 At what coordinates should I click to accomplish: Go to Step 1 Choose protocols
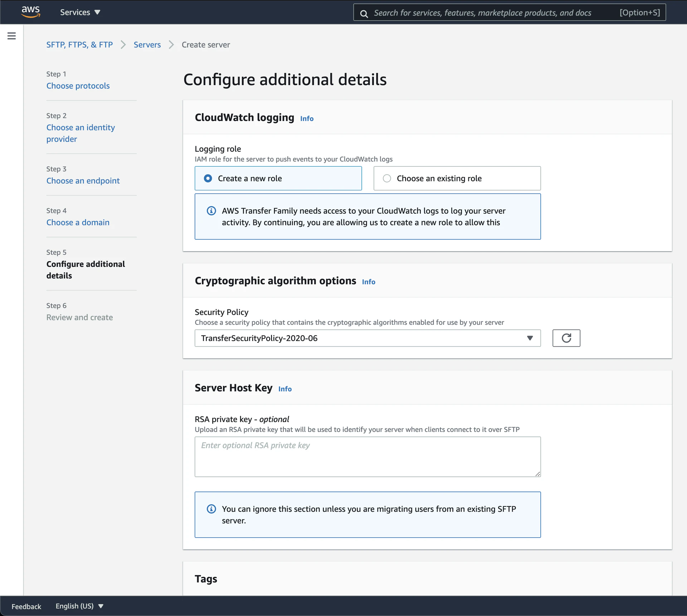click(78, 86)
